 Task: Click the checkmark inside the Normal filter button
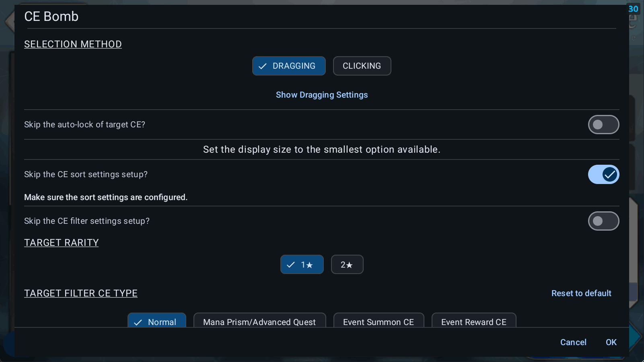tap(138, 322)
